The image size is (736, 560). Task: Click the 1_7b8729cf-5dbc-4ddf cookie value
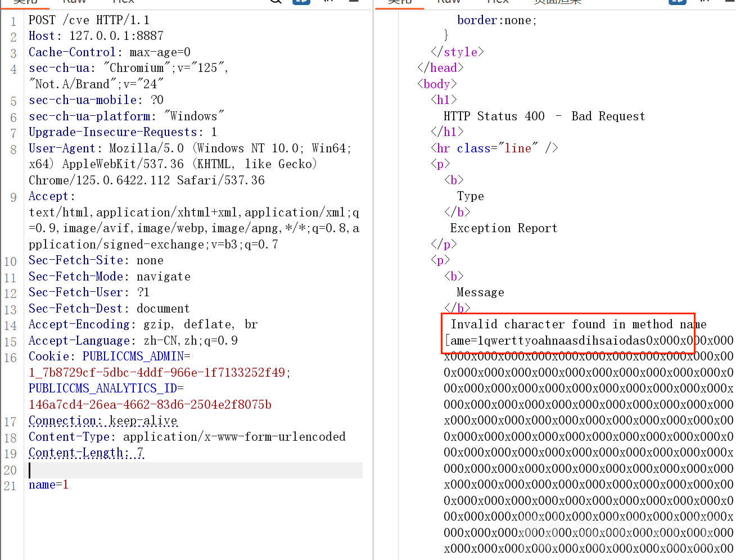point(157,373)
